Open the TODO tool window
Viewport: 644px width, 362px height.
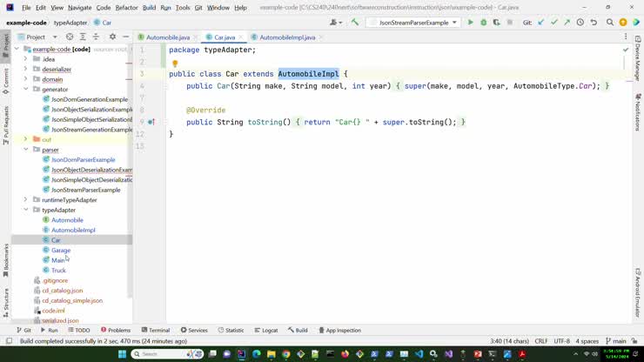click(79, 330)
